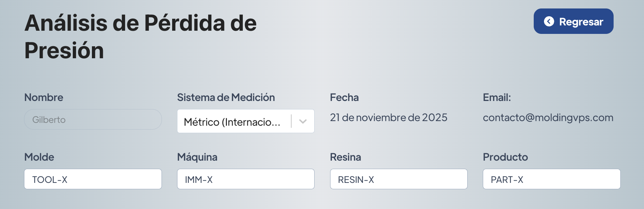This screenshot has height=209, width=644.
Task: Click the date 21 de noviembre de 2025
Action: (388, 118)
